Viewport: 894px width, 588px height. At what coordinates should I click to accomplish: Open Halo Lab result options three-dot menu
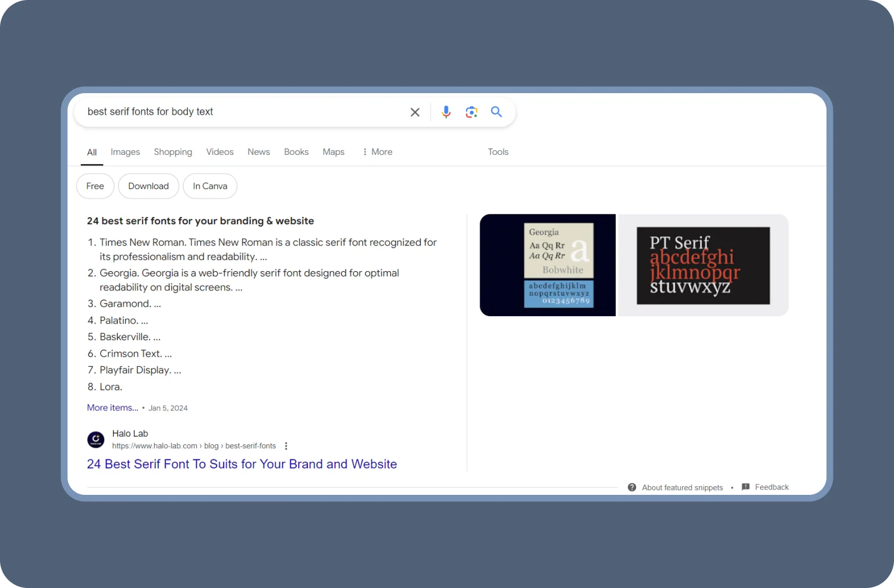click(x=286, y=446)
